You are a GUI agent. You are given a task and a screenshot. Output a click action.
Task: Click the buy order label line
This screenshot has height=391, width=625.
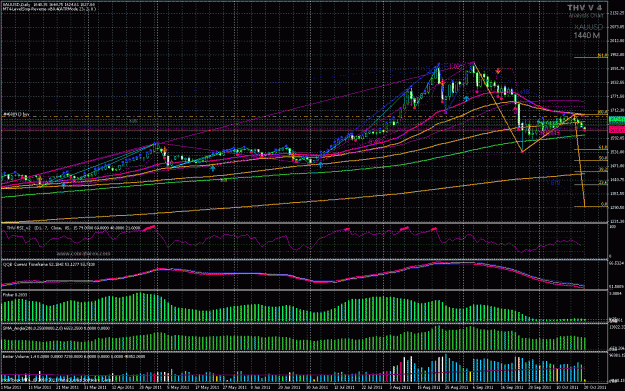(16, 114)
